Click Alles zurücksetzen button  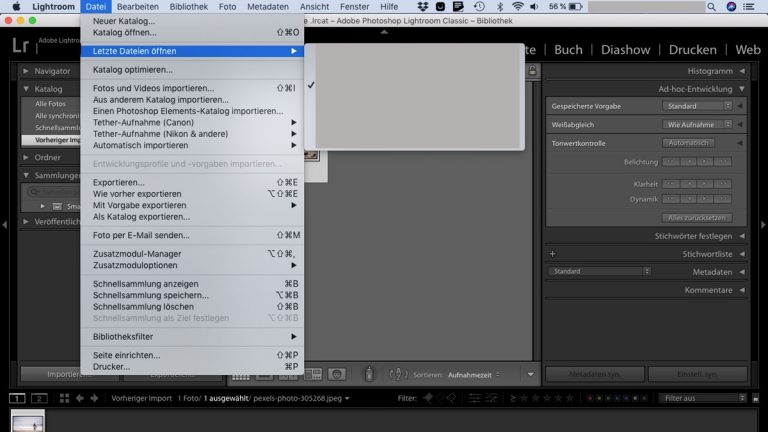click(x=696, y=217)
